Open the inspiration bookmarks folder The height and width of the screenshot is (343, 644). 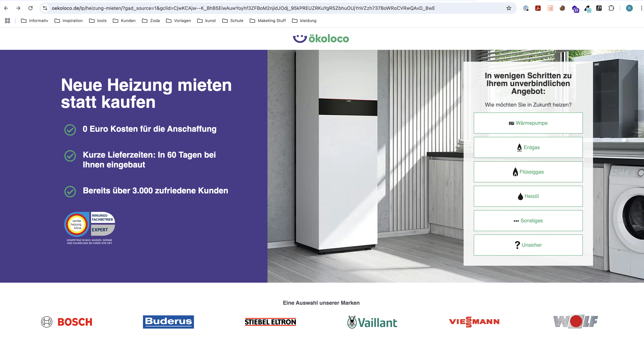click(x=68, y=21)
